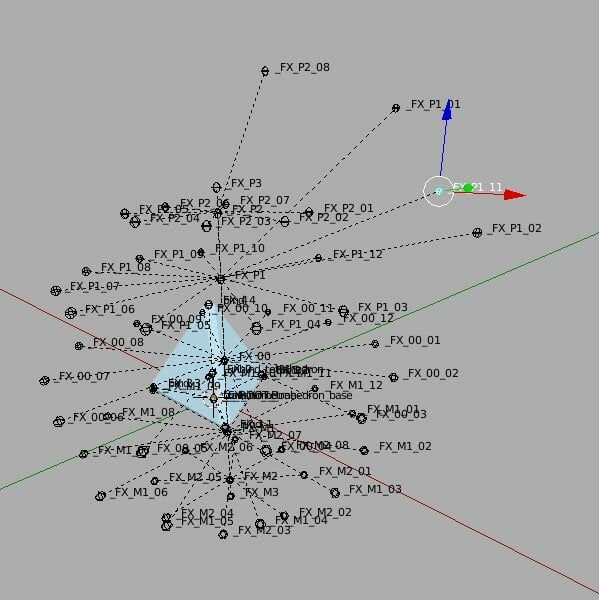The width and height of the screenshot is (599, 600).
Task: Select the _FX_P1 parent empty
Action: tap(220, 279)
